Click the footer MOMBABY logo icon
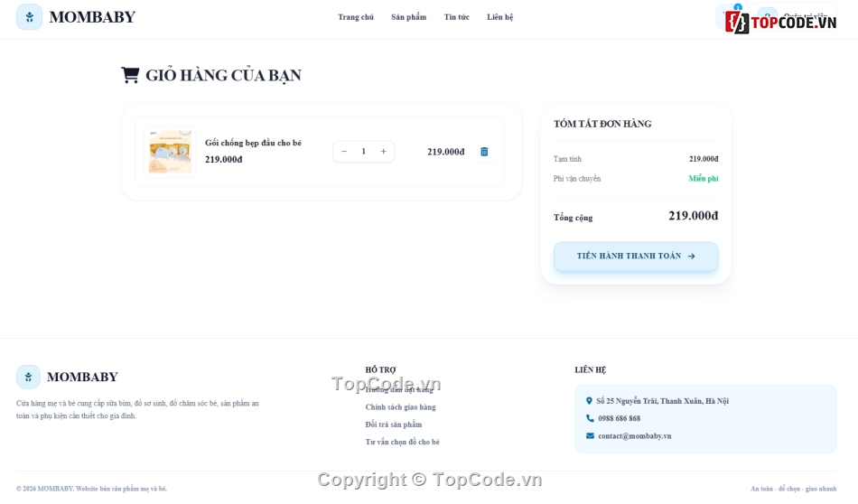The height and width of the screenshot is (504, 858). (x=28, y=377)
